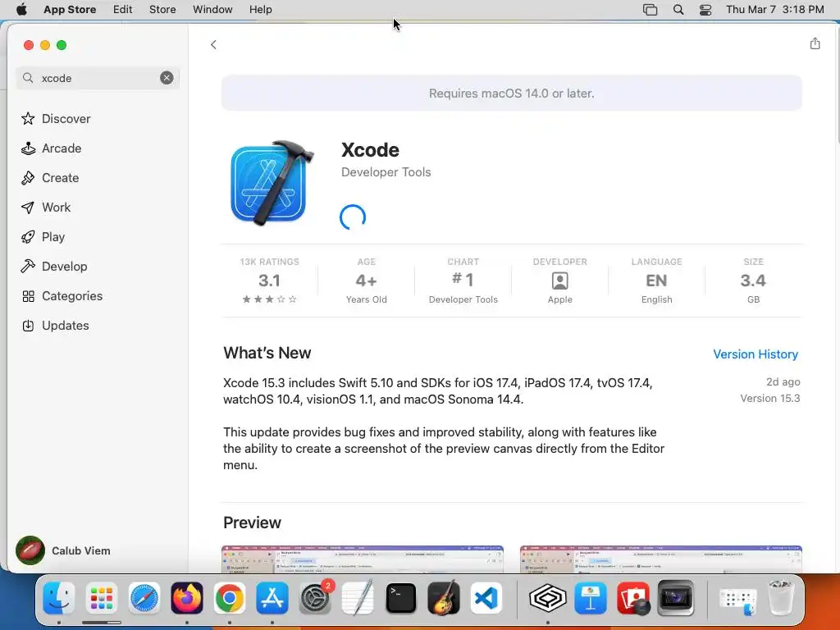Image resolution: width=840 pixels, height=630 pixels.
Task: Click the Discover star icon
Action: point(28,118)
